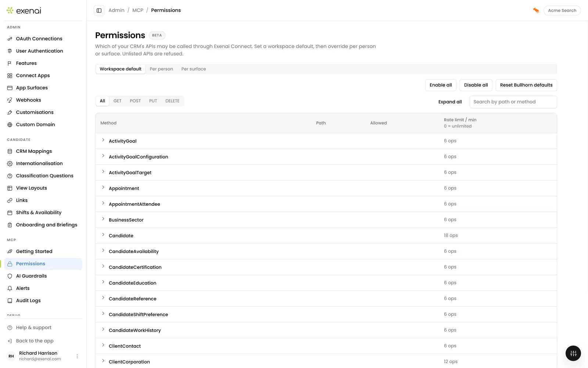Click the AI Guardrails shield icon
Screen dimensions: 588x368
click(x=10, y=276)
